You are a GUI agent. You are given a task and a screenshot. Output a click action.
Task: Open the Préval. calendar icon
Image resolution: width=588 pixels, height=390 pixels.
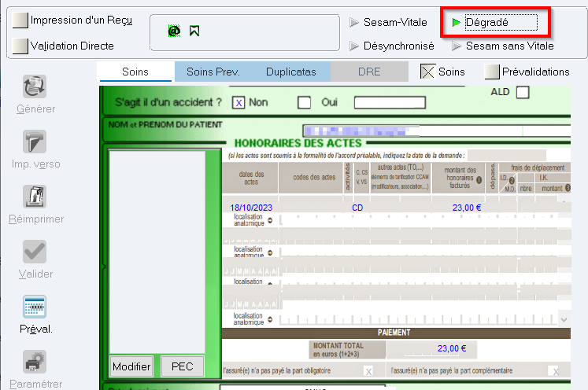coord(35,307)
